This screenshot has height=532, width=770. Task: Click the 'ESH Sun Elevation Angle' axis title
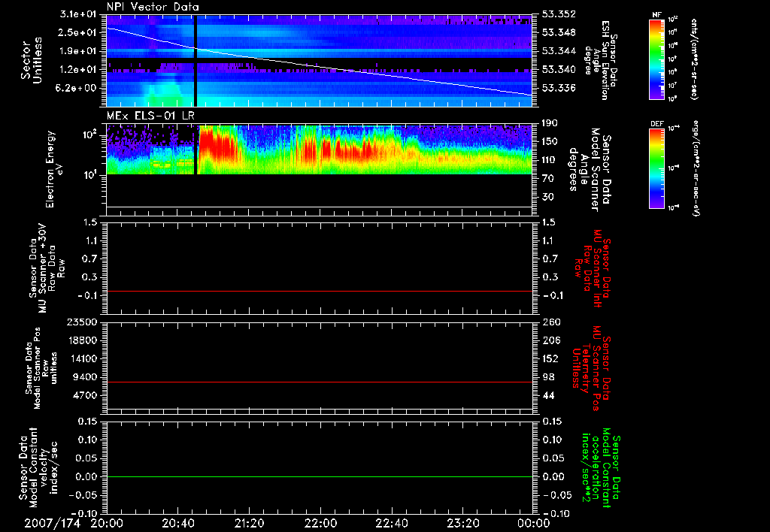[600, 60]
